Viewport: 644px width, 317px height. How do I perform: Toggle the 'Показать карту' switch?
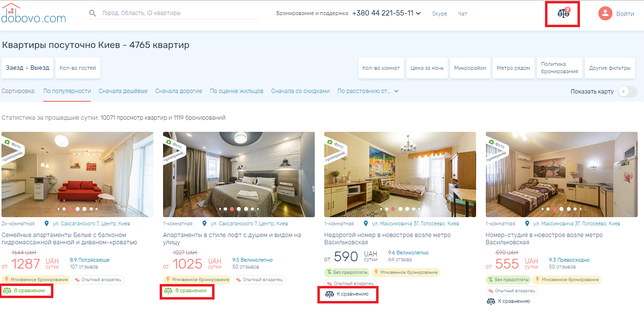coord(628,91)
